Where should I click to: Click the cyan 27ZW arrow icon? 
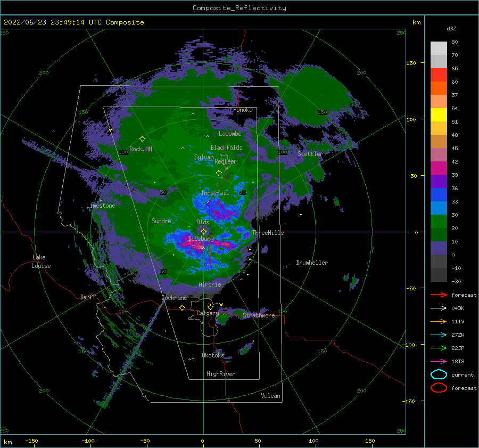(x=439, y=335)
